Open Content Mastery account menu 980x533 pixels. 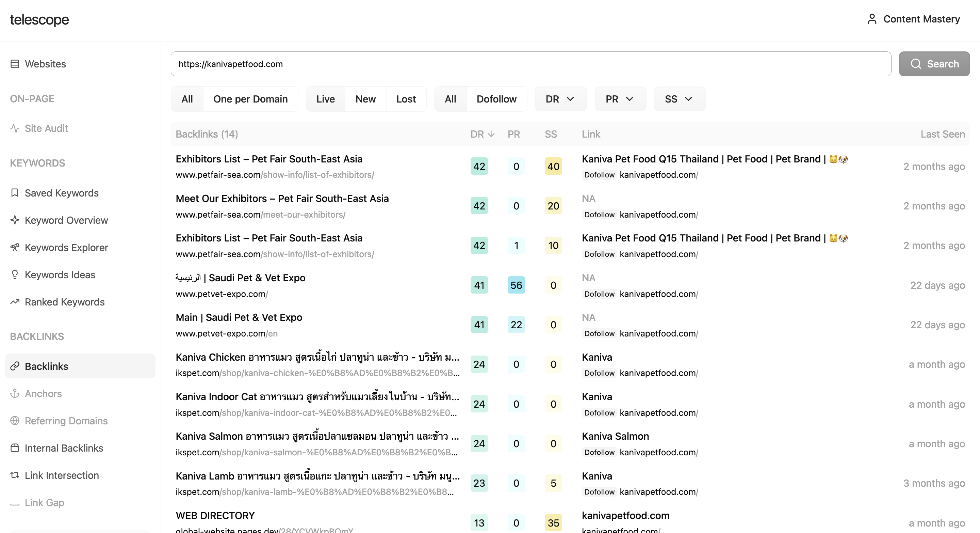coord(913,19)
